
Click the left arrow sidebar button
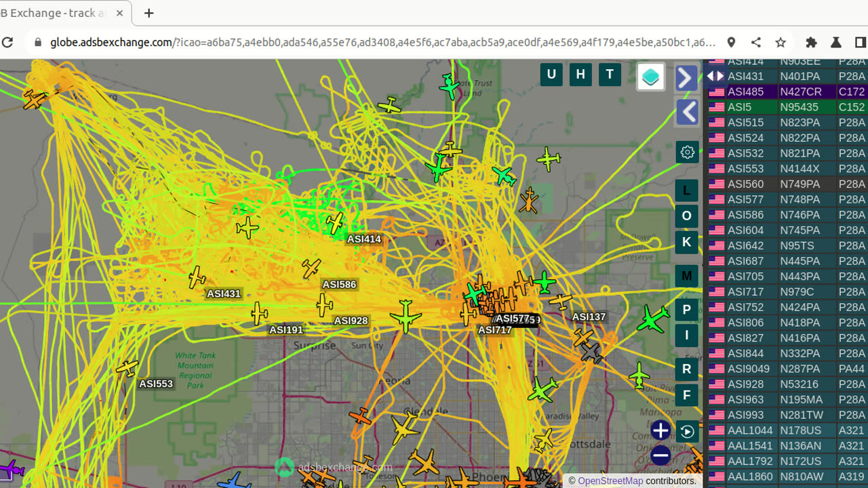point(686,112)
